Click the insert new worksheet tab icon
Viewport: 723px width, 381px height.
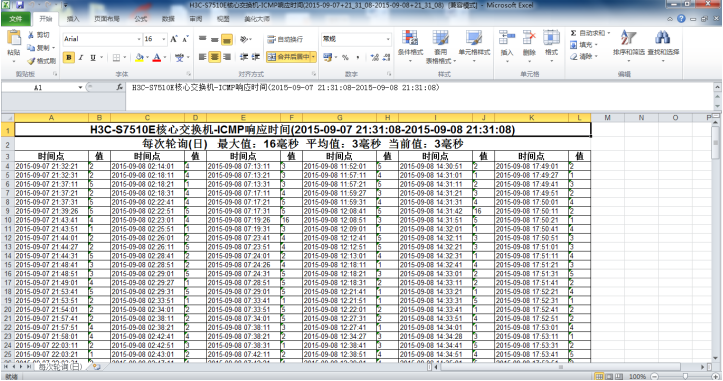coord(96,367)
